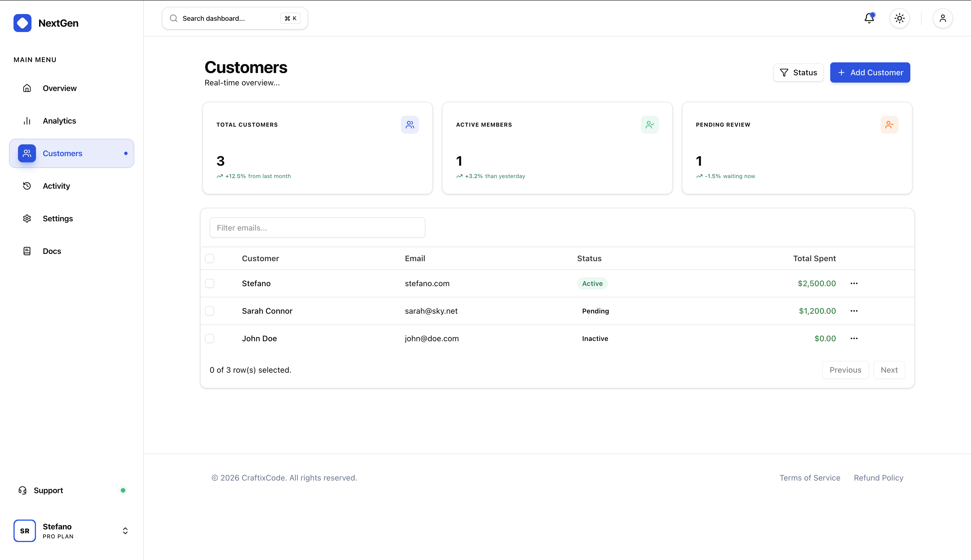Open the Activity history icon
The width and height of the screenshot is (971, 560).
pyautogui.click(x=26, y=186)
